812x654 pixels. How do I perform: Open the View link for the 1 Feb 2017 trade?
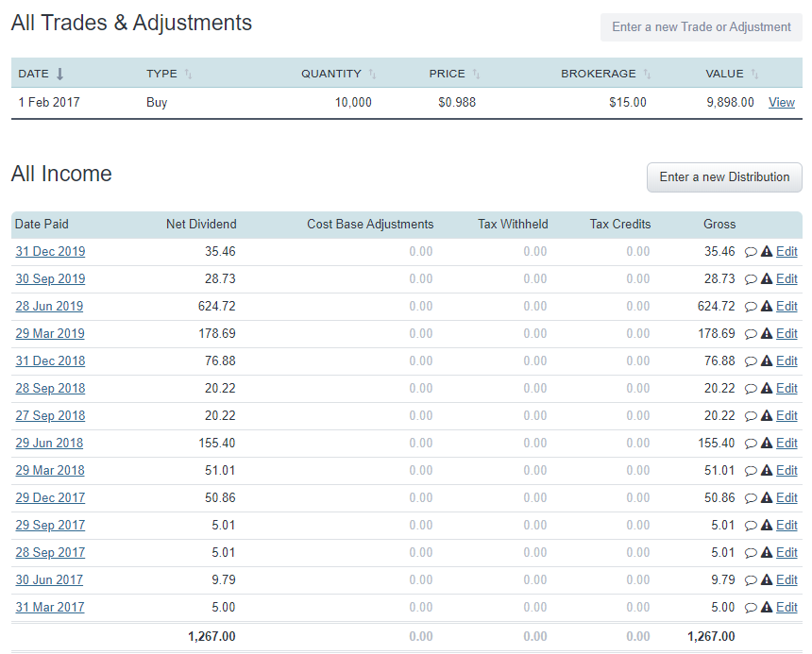[781, 102]
